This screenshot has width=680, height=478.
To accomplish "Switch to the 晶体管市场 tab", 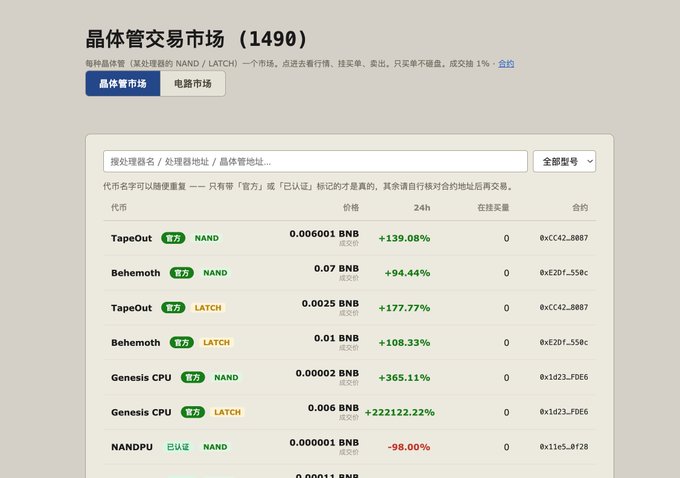I will coord(123,84).
